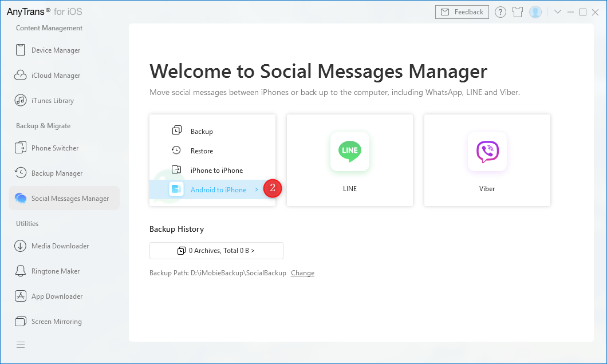Click the Backup icon in WhatsApp card
This screenshot has width=607, height=364.
(176, 130)
